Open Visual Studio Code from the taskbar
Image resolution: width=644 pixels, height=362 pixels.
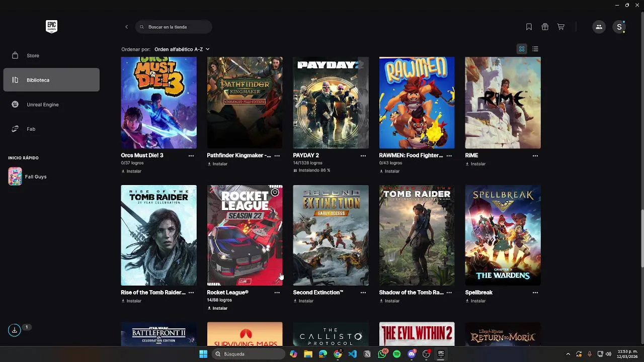pos(352,354)
